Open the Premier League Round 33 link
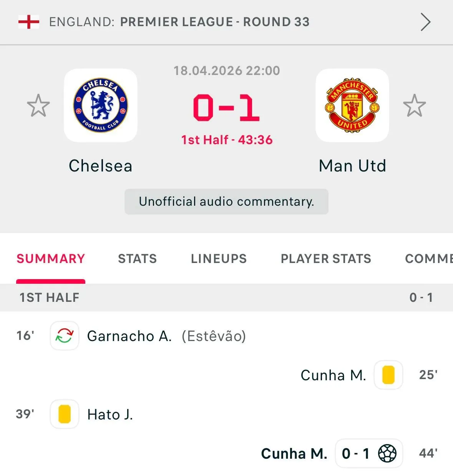The image size is (453, 476). (x=214, y=22)
